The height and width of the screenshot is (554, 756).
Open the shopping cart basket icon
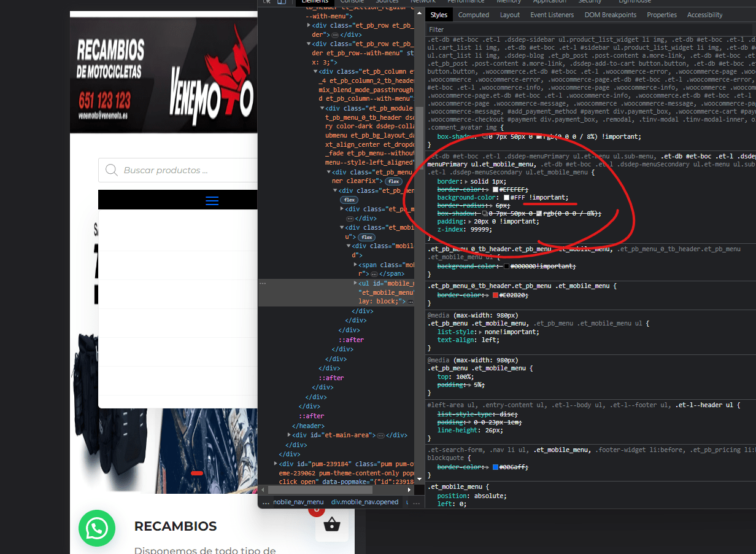[x=332, y=525]
